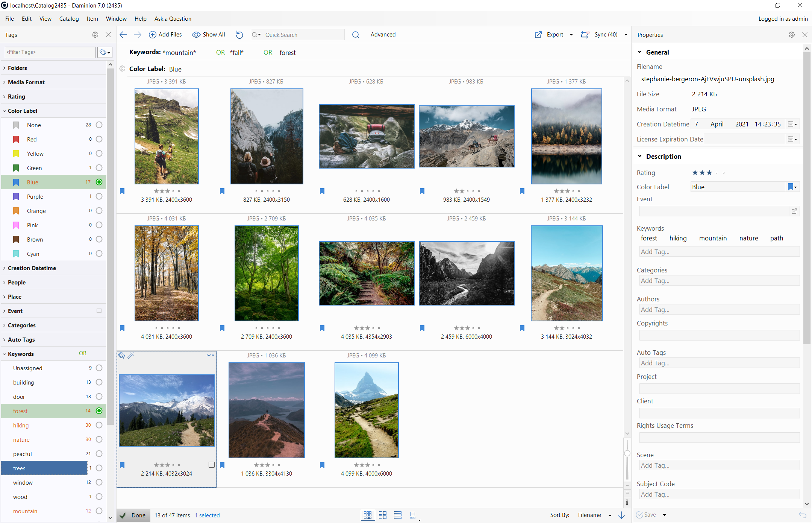Click the Export icon
This screenshot has width=812, height=523.
click(538, 35)
